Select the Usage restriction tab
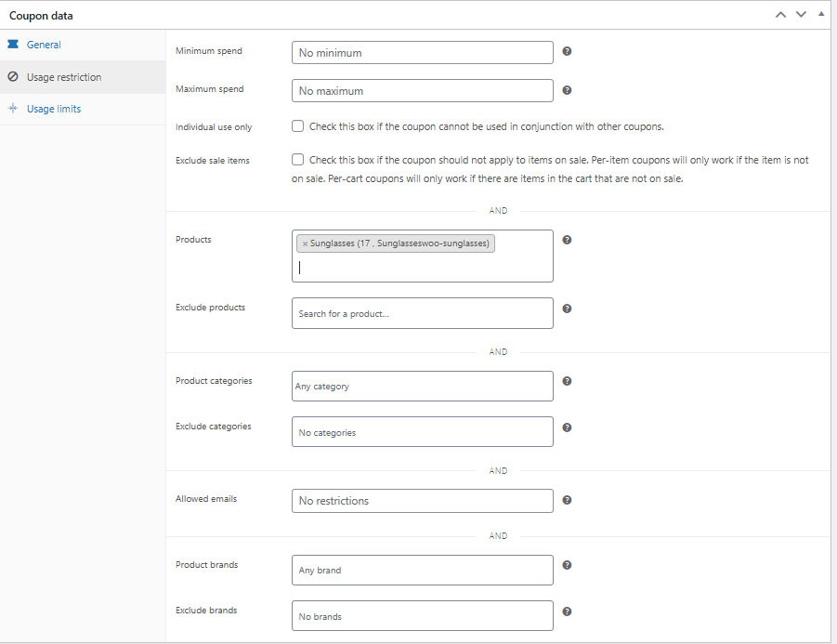 (83, 77)
